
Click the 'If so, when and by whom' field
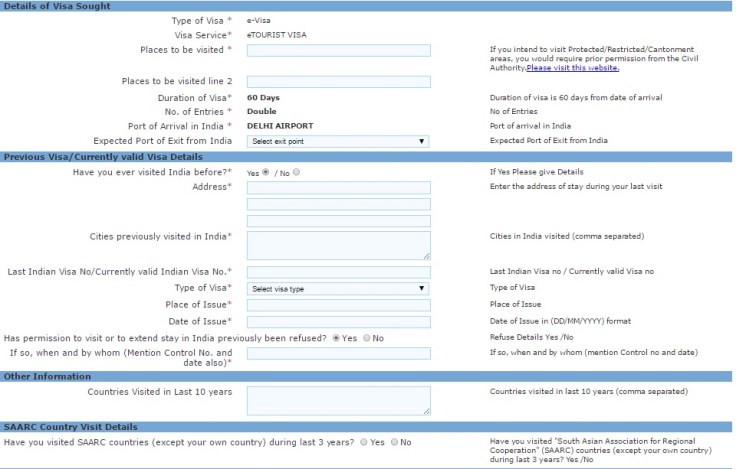(x=338, y=353)
